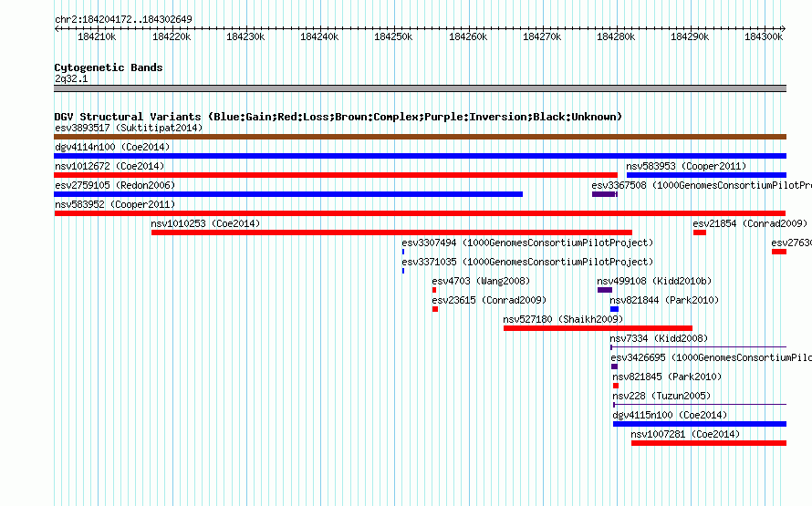Viewport: 812px width, 506px height.
Task: Open esv3426695 1000Genomes label
Action: coord(711,357)
